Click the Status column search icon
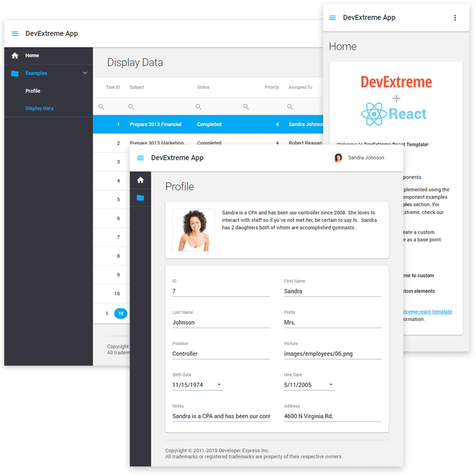Image resolution: width=476 pixels, height=475 pixels. 198,107
